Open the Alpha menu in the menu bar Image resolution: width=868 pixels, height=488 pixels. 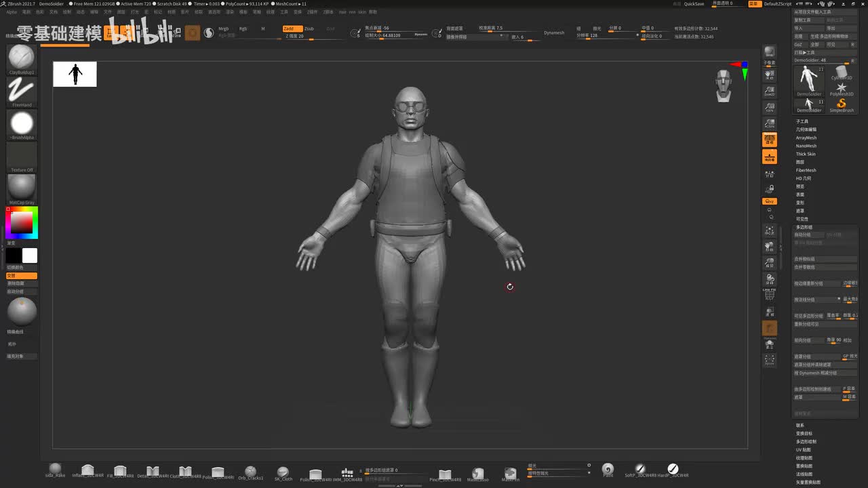click(x=12, y=12)
